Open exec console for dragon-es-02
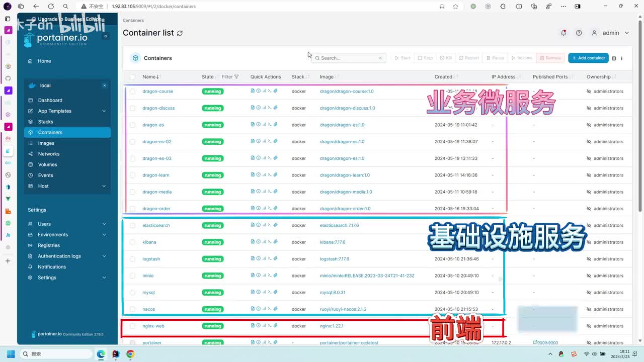This screenshot has width=644, height=362. 270,141
